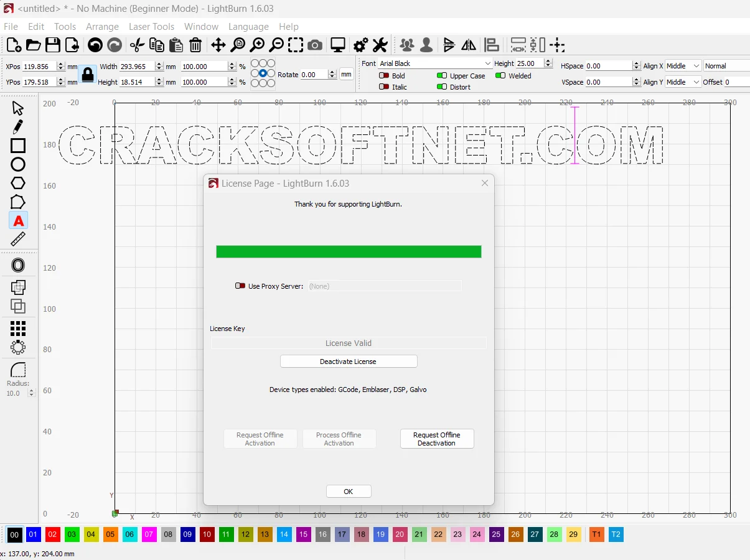Open Preview with the monitor icon
The width and height of the screenshot is (750, 560).
coord(338,45)
